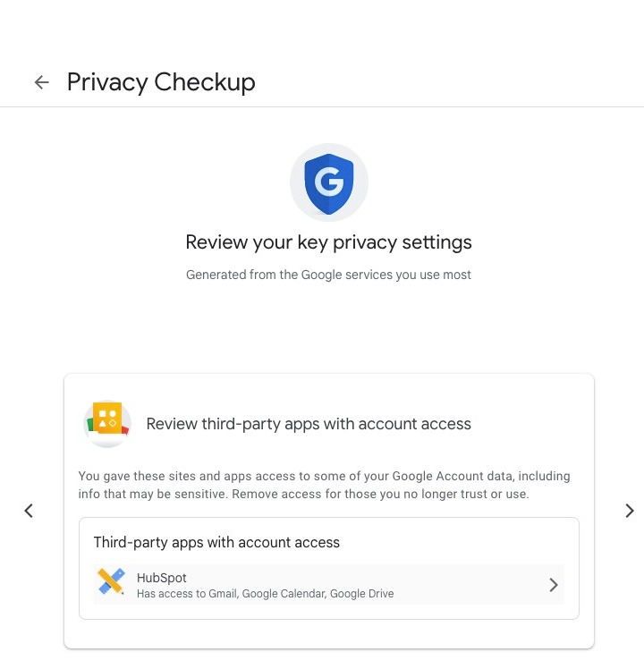Go to the previous privacy card

click(29, 511)
